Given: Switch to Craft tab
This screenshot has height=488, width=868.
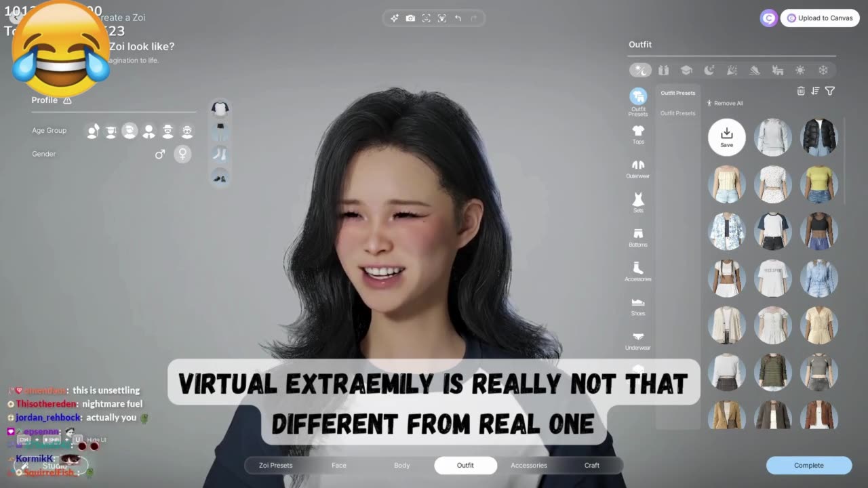Looking at the screenshot, I should (x=592, y=466).
